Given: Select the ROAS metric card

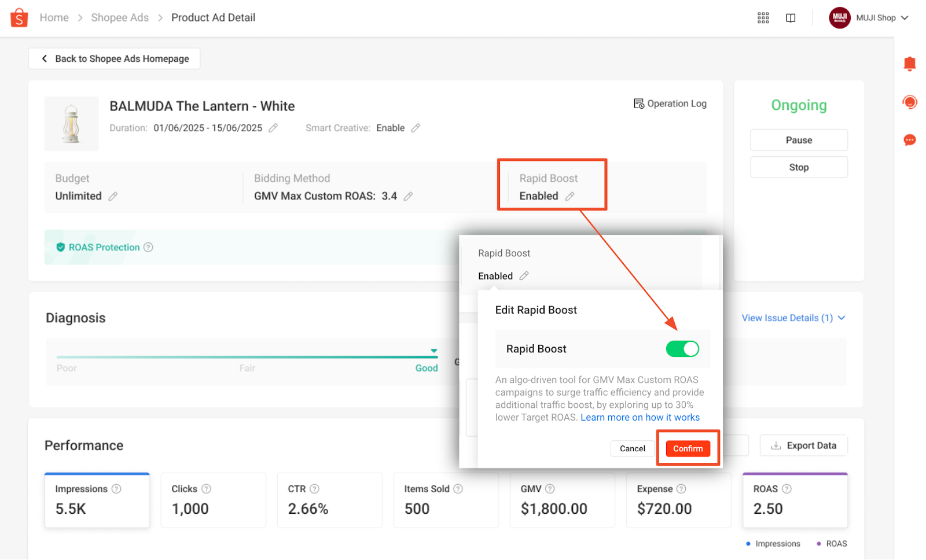Looking at the screenshot, I should pos(795,500).
